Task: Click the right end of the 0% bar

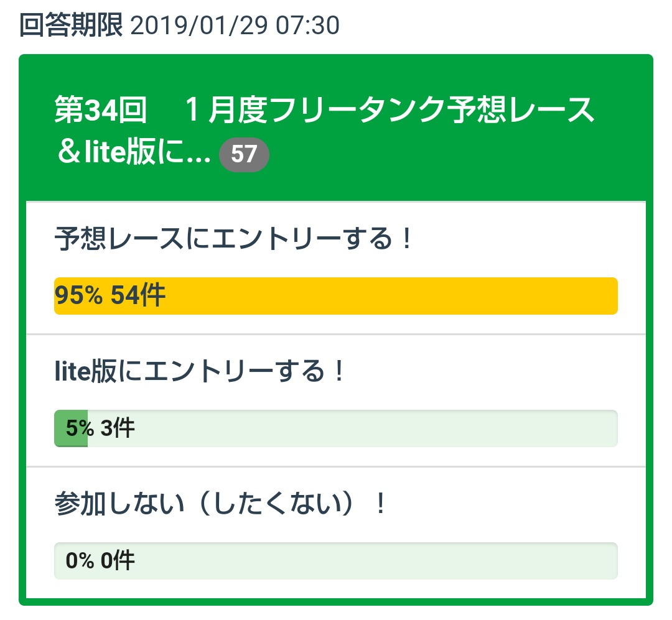Action: pos(607,561)
